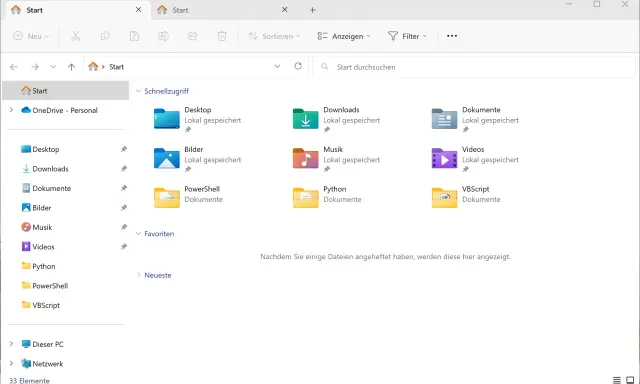Click the home icon in address bar
Viewport: 640px width, 384px height.
(x=93, y=66)
